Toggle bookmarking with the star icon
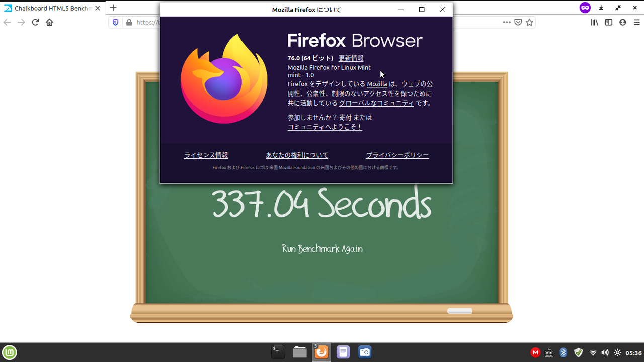644x362 pixels. pyautogui.click(x=529, y=22)
